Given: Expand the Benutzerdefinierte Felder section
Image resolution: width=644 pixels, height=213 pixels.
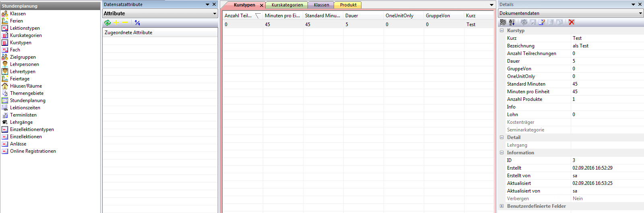Looking at the screenshot, I should [502, 206].
